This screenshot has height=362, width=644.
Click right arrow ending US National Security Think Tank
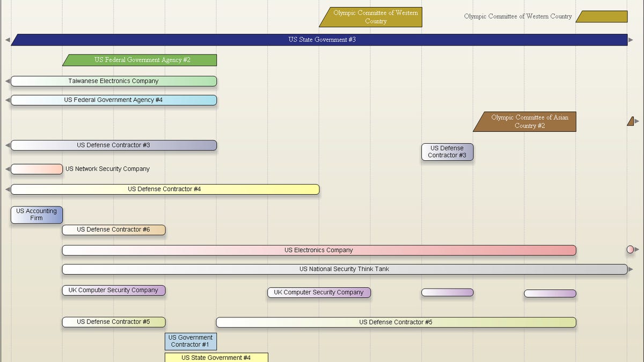tap(631, 269)
